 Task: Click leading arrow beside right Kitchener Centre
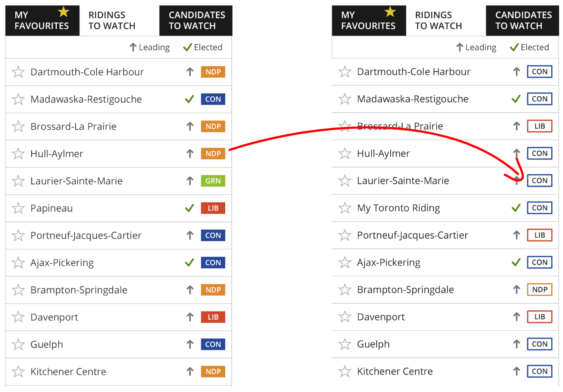coord(517,371)
